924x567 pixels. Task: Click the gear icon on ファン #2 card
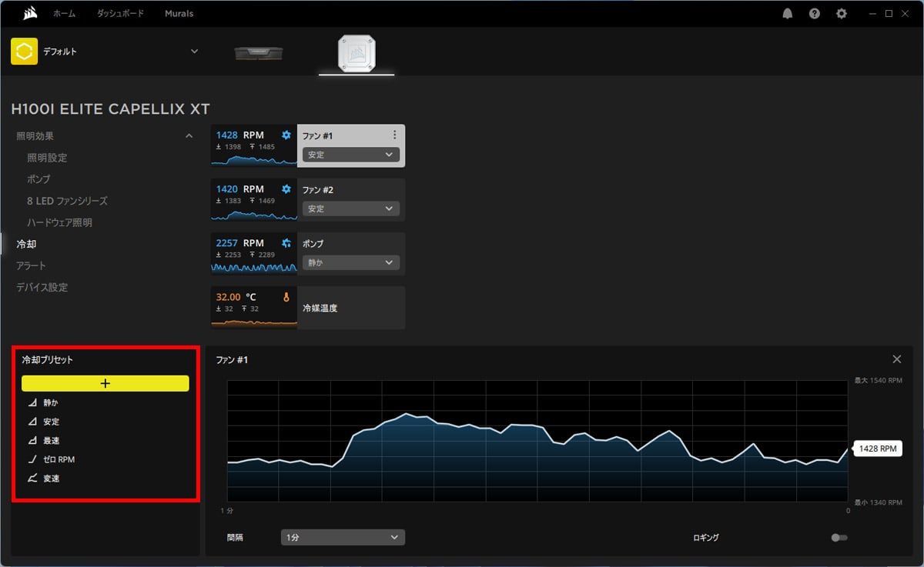(x=286, y=189)
